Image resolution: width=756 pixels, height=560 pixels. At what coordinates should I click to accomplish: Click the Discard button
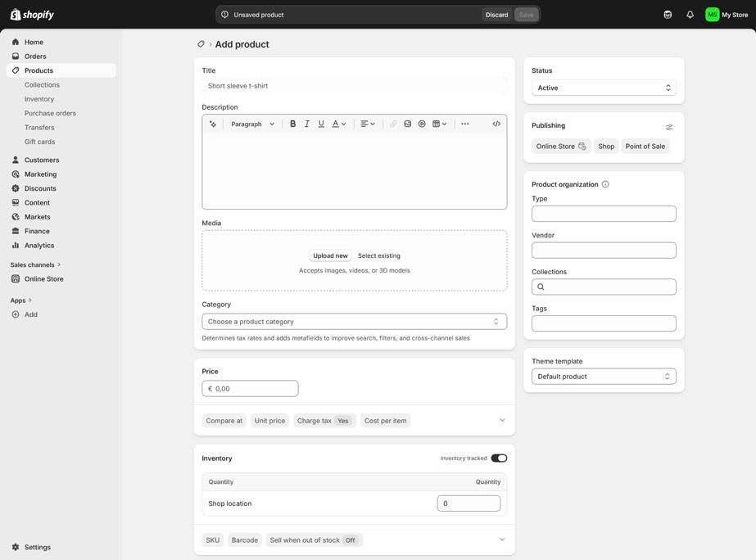497,14
